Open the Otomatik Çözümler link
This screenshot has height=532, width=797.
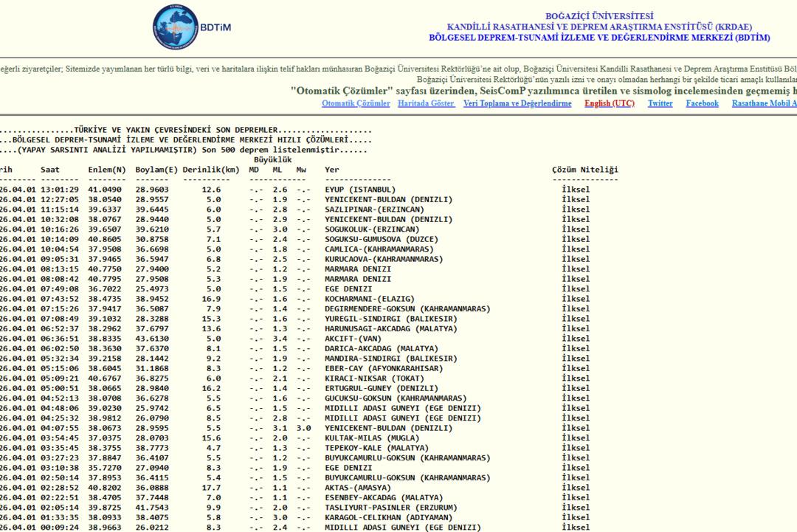[x=356, y=103]
